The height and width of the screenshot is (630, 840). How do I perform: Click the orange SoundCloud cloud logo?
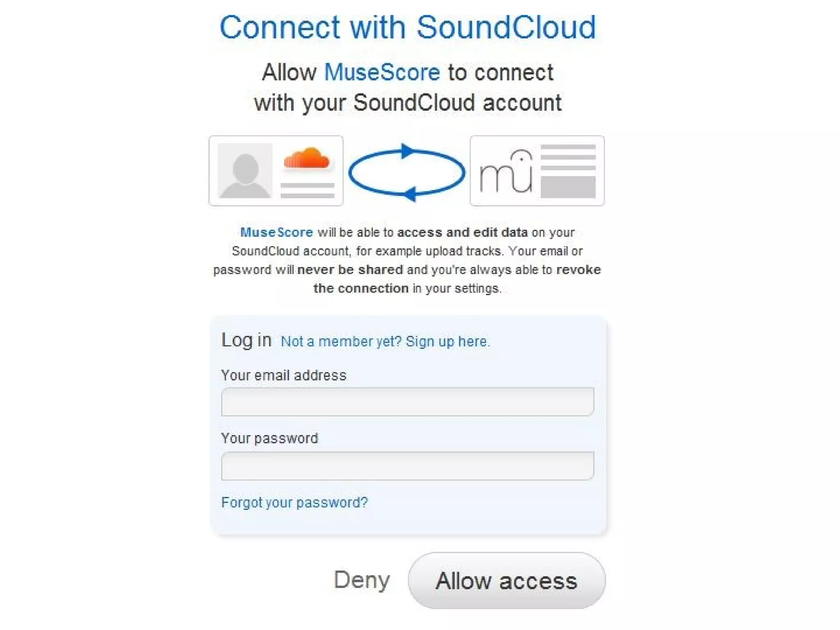tap(306, 158)
